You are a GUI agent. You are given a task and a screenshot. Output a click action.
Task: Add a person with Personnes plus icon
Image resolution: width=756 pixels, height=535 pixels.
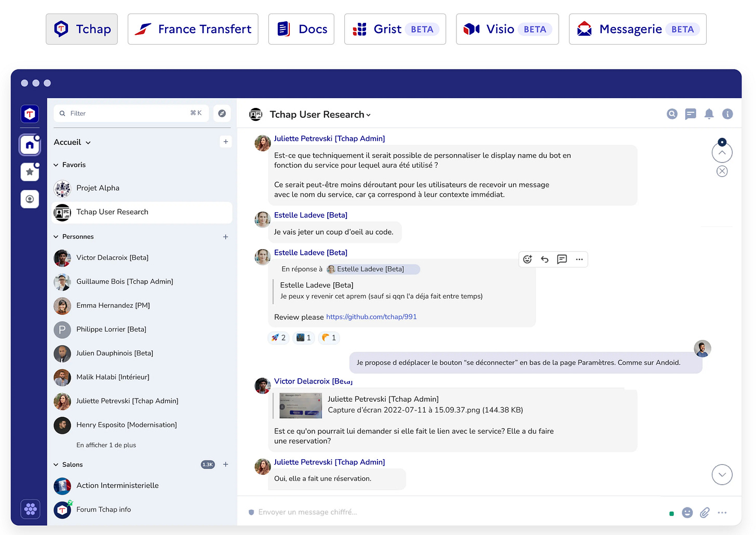click(226, 237)
